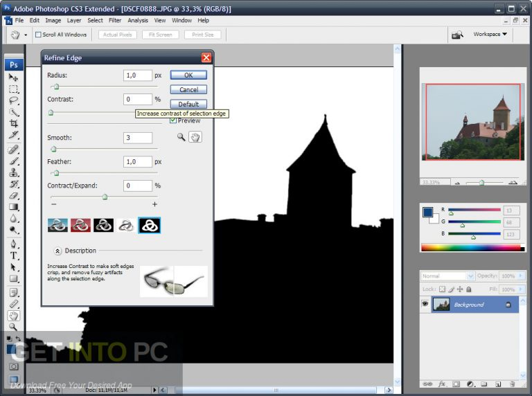
Task: Open the Fill slider arrow
Action: 521,289
